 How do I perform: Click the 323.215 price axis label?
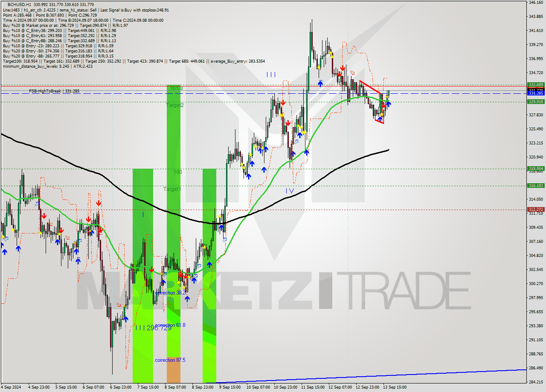point(536,143)
